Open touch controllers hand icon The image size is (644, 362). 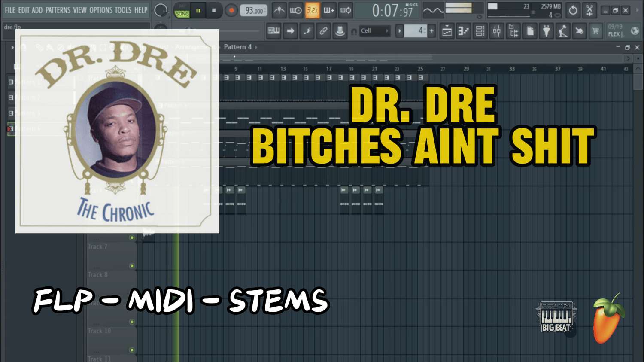coord(579,31)
